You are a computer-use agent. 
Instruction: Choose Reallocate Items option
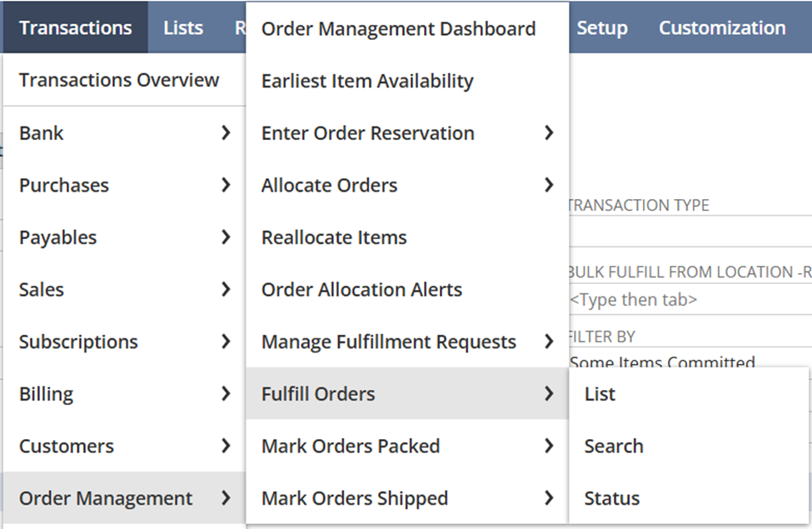click(x=334, y=237)
